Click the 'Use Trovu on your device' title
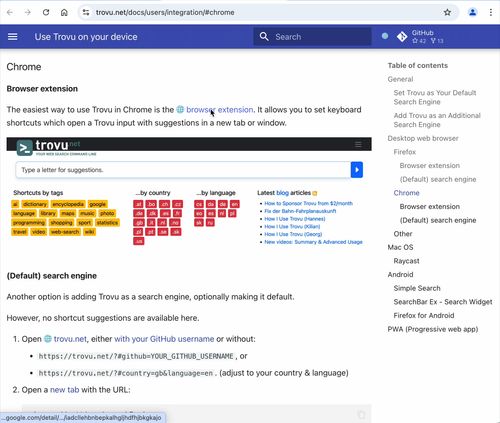Viewport: 500px width, 423px height. [x=86, y=37]
